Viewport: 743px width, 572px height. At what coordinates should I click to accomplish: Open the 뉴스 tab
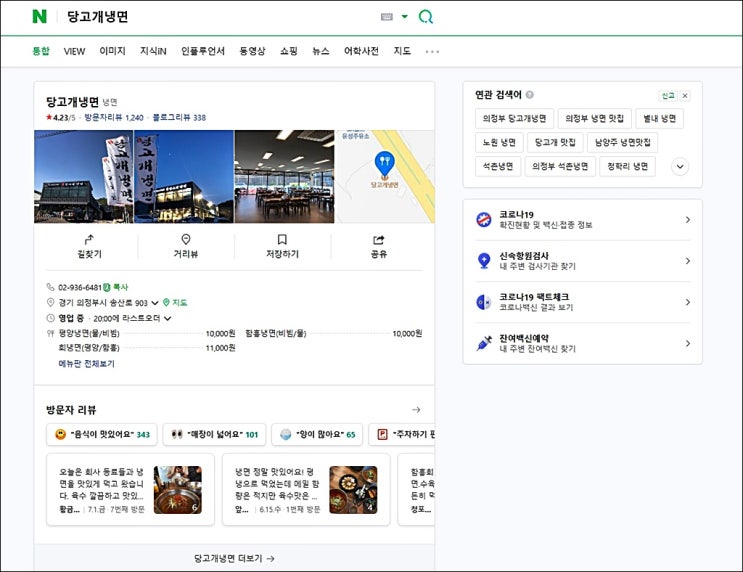point(321,51)
